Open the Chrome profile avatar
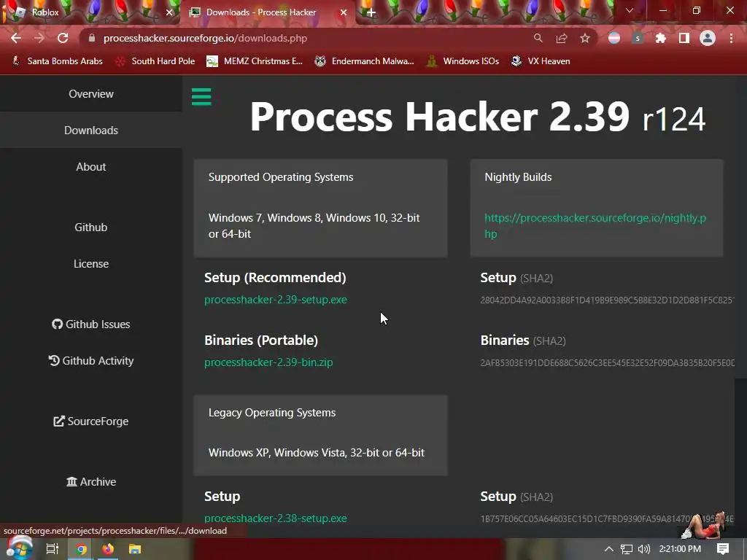 [x=708, y=38]
